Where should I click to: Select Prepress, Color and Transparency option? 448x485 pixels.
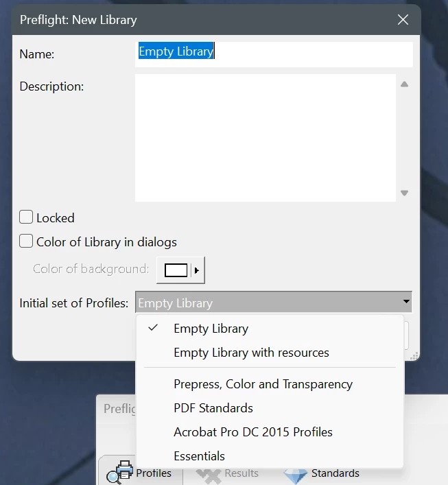pyautogui.click(x=270, y=384)
